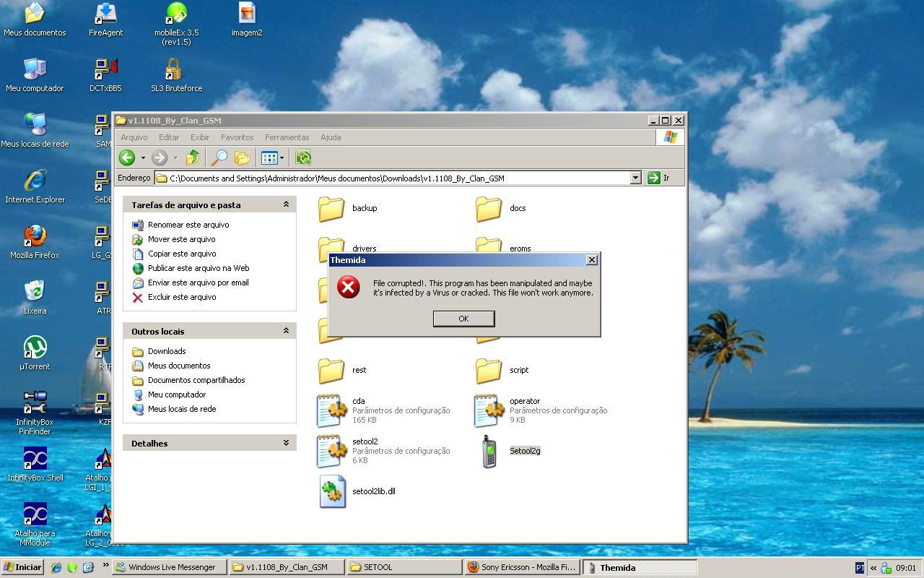Collapse the Outros locais panel

tap(286, 331)
